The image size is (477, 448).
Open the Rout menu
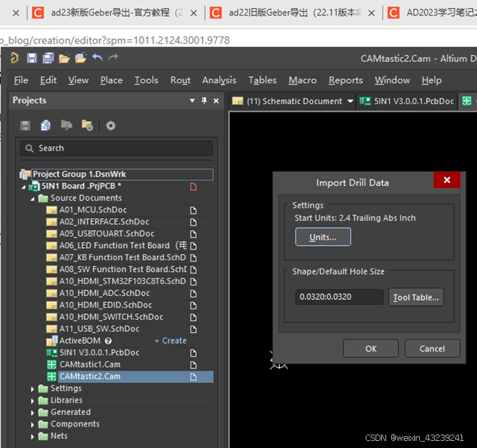point(180,80)
